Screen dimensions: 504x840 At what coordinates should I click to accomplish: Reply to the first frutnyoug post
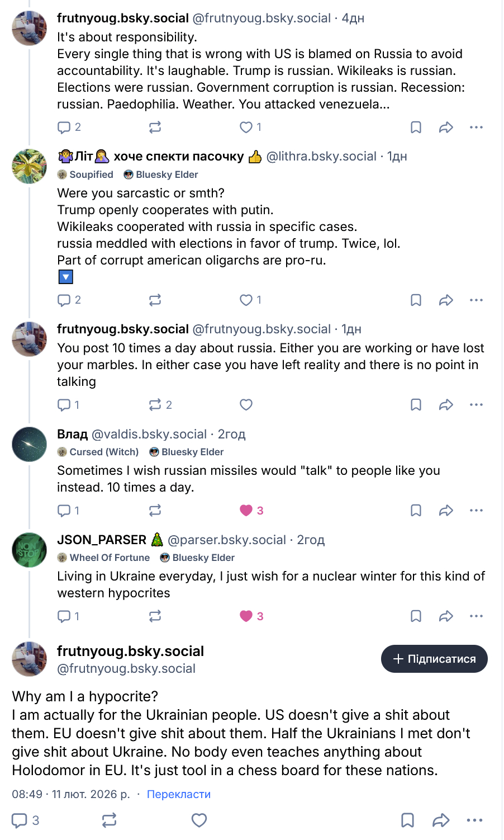click(x=64, y=128)
